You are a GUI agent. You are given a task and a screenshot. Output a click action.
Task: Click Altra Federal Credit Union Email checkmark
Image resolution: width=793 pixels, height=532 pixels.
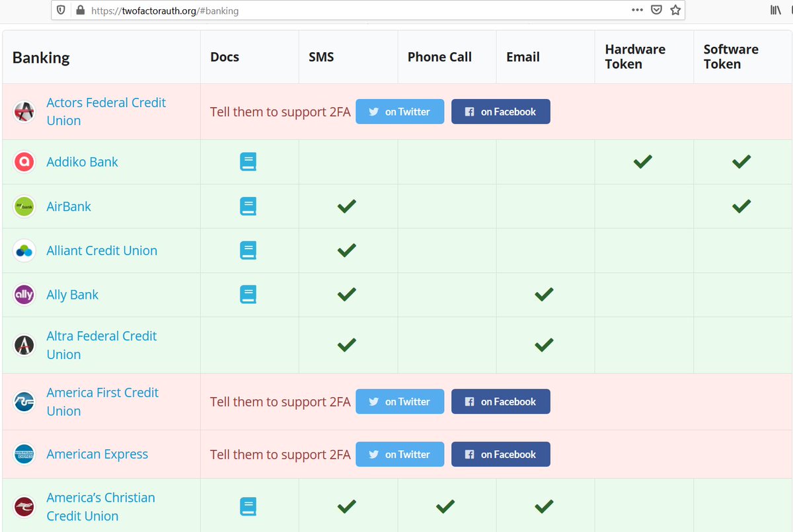544,344
